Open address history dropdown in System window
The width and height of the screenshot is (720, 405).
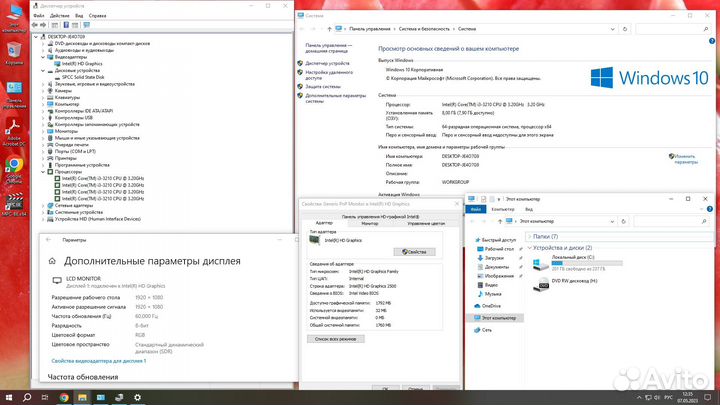[613, 29]
